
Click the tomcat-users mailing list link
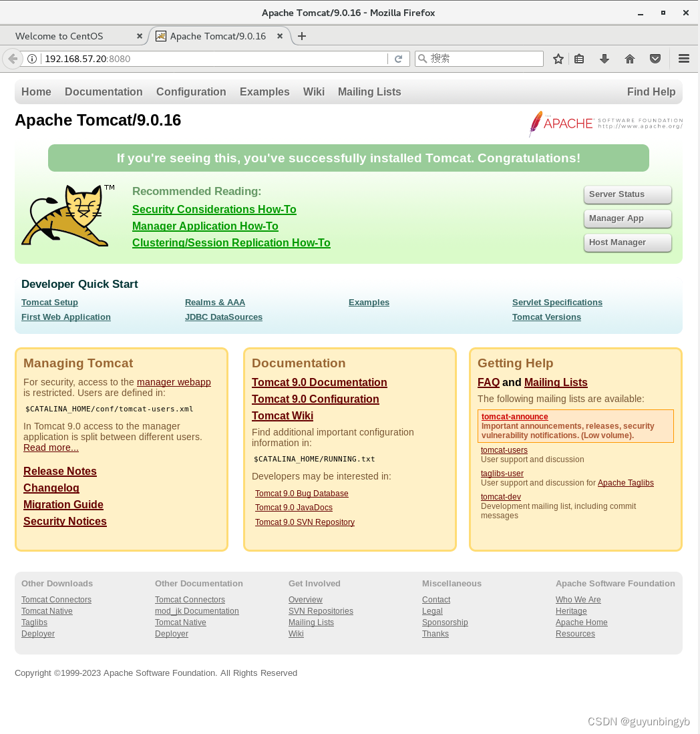point(504,450)
